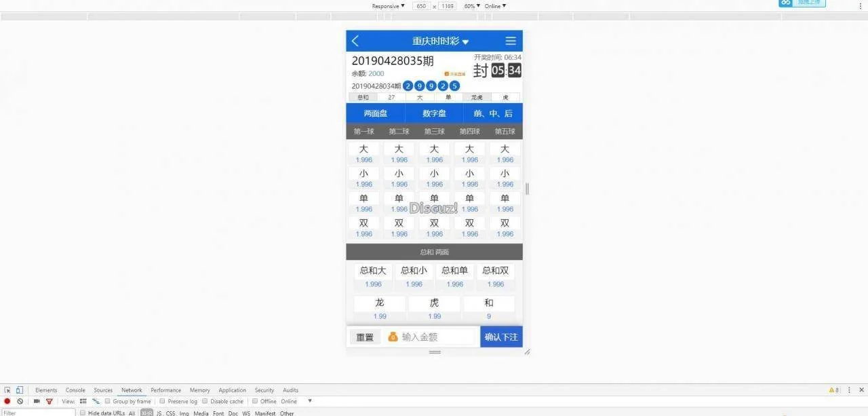Enable the Preserve log checkbox
868x416 pixels.
[x=163, y=401]
